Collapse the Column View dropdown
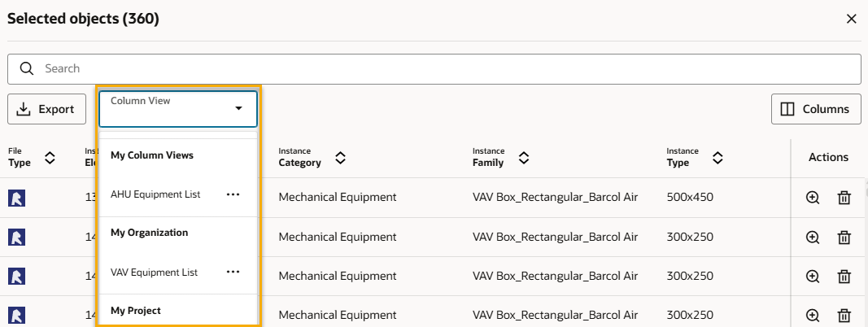Image resolution: width=868 pixels, height=327 pixels. coord(238,108)
